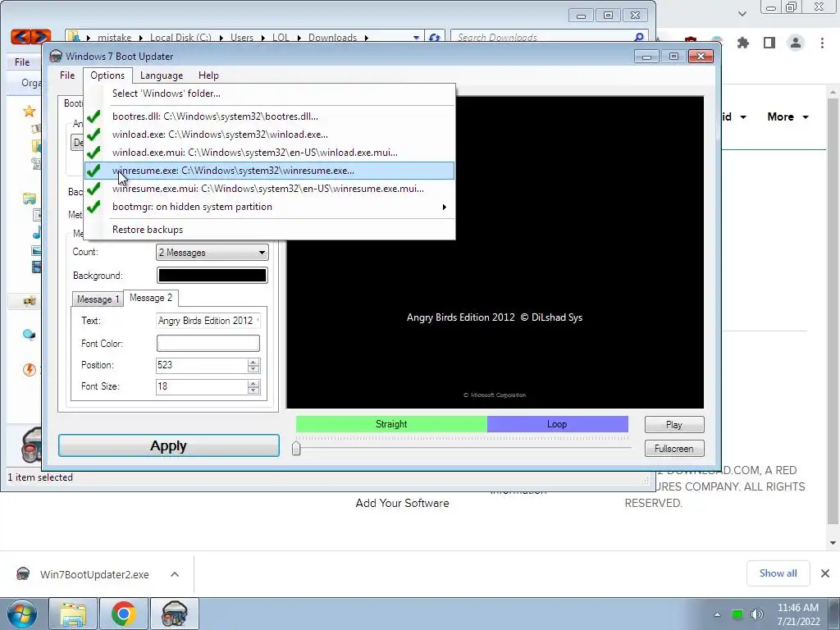The image size is (840, 630).
Task: Click the purple Loop segment bar
Action: tap(557, 424)
